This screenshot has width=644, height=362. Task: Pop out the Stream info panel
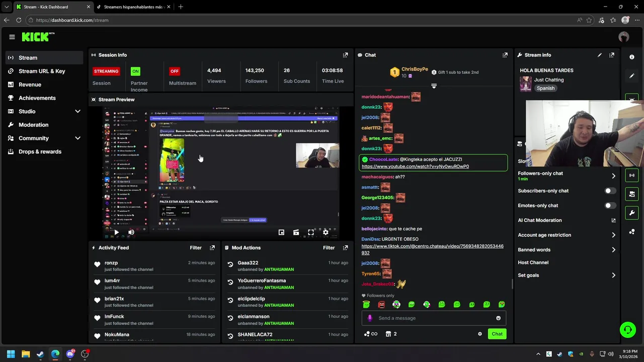(x=612, y=55)
